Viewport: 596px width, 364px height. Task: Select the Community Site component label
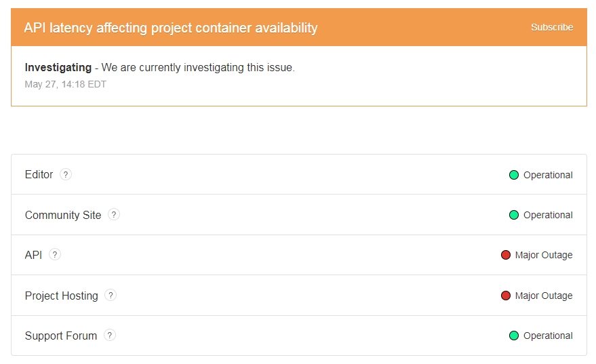(x=63, y=215)
